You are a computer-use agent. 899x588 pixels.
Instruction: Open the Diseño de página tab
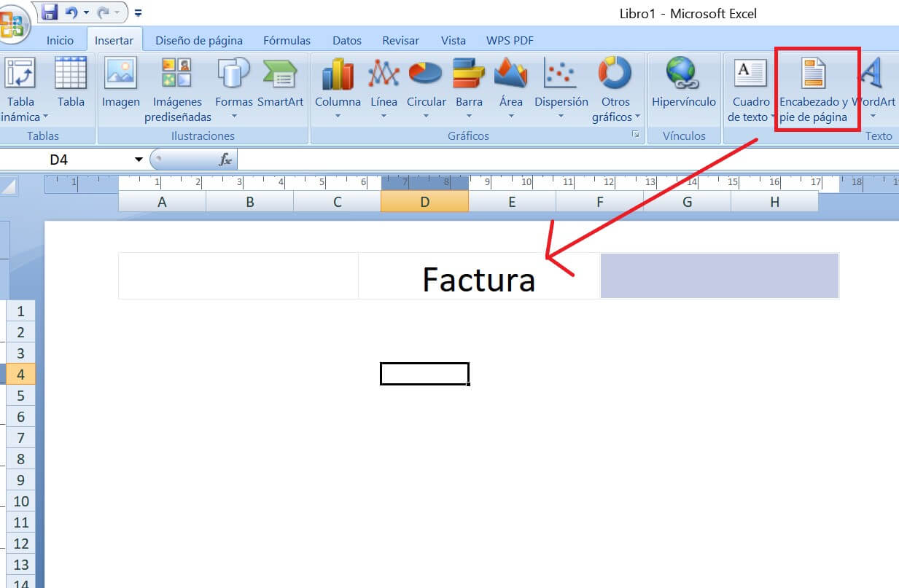point(199,41)
